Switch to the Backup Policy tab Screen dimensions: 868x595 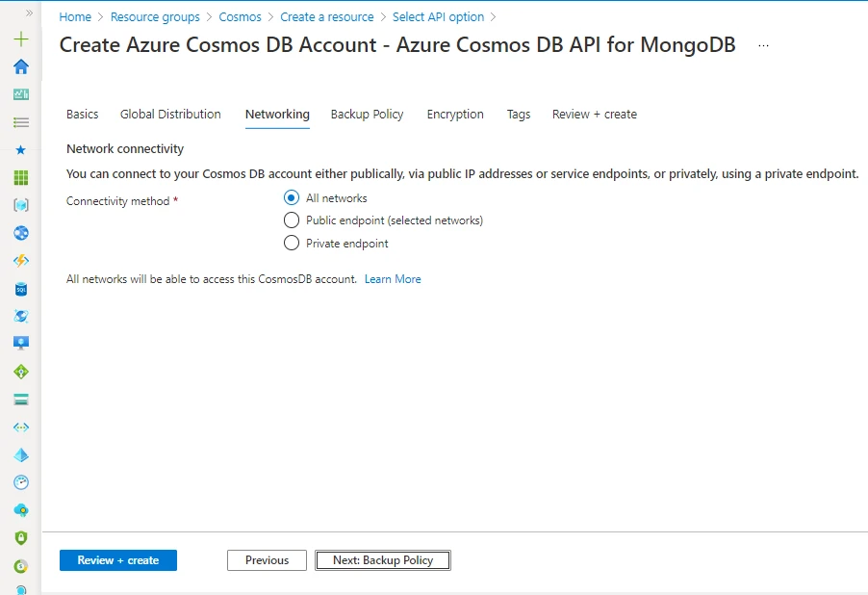coord(367,114)
